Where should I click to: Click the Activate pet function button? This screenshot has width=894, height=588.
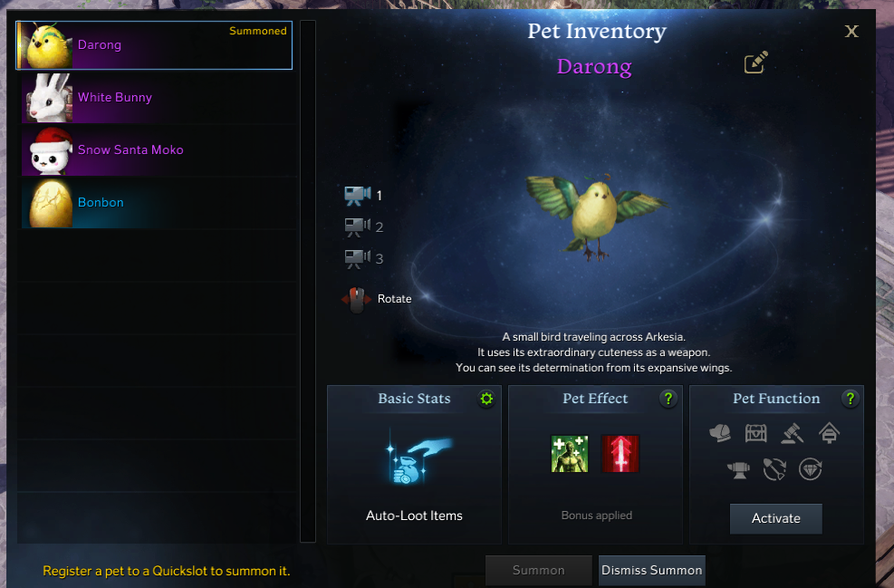tap(776, 518)
